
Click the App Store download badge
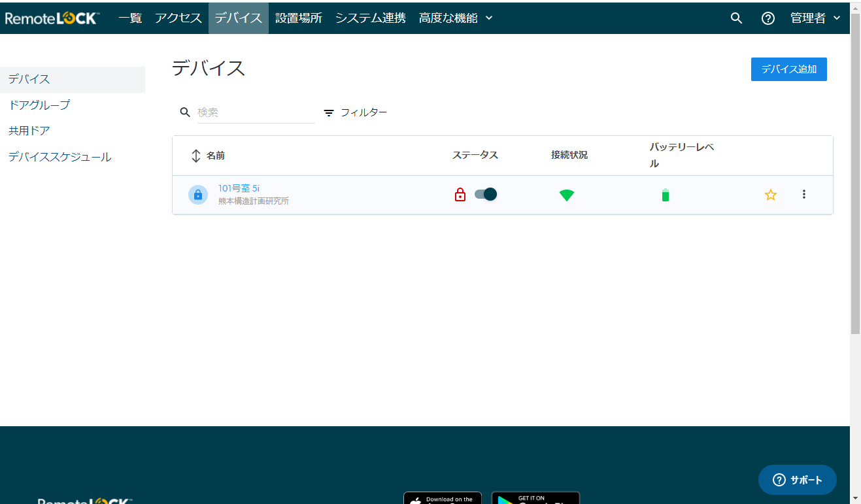pos(443,498)
